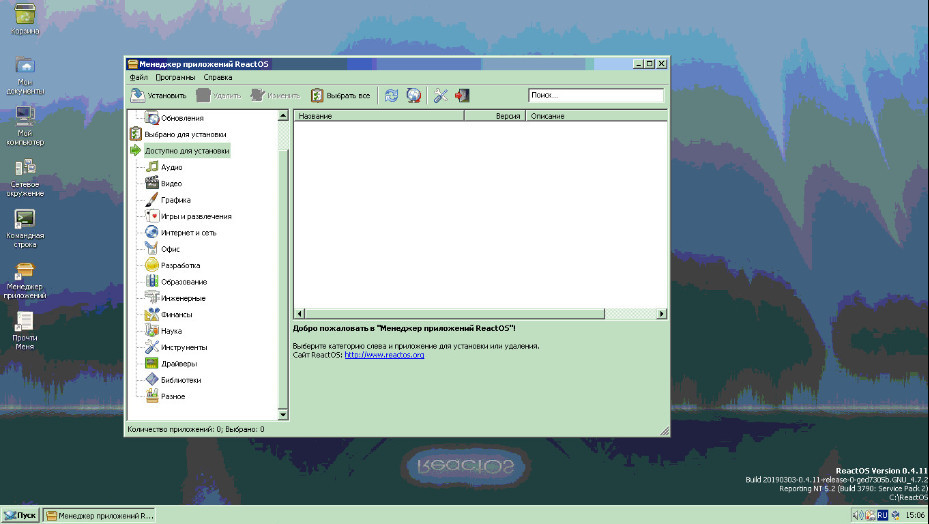Open the http://www.reactos.org link
Screen dimensions: 929x524
pos(385,355)
